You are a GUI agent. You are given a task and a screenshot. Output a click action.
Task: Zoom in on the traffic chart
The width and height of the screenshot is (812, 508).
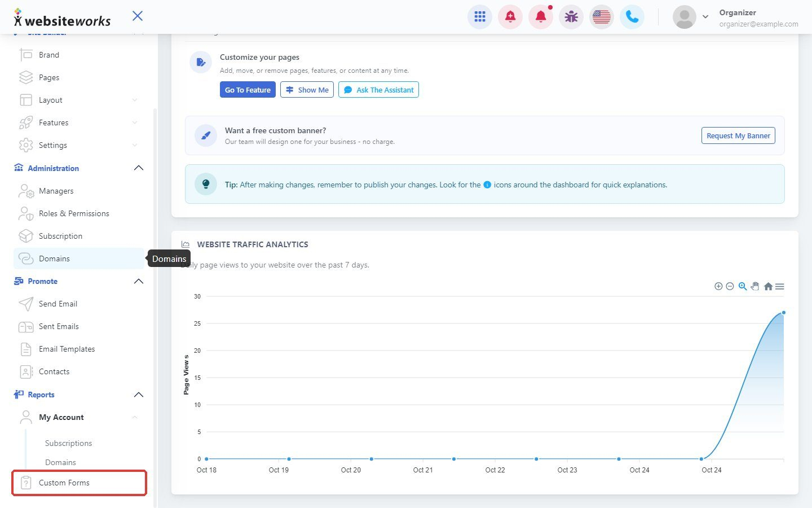pos(718,286)
